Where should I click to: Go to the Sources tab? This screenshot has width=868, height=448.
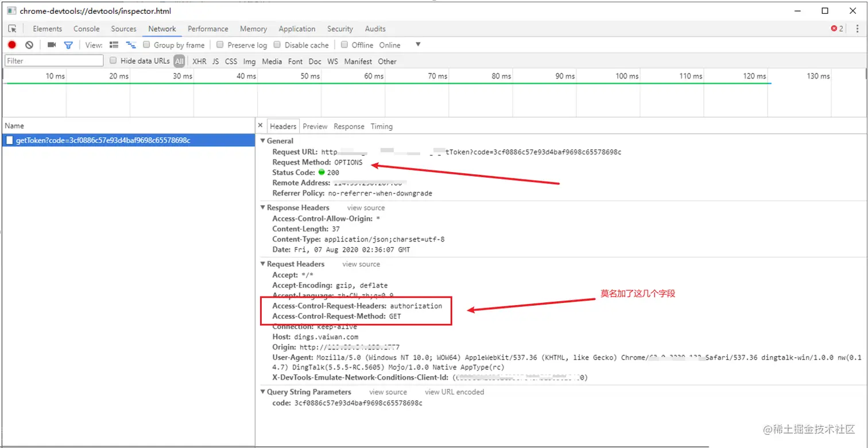124,29
